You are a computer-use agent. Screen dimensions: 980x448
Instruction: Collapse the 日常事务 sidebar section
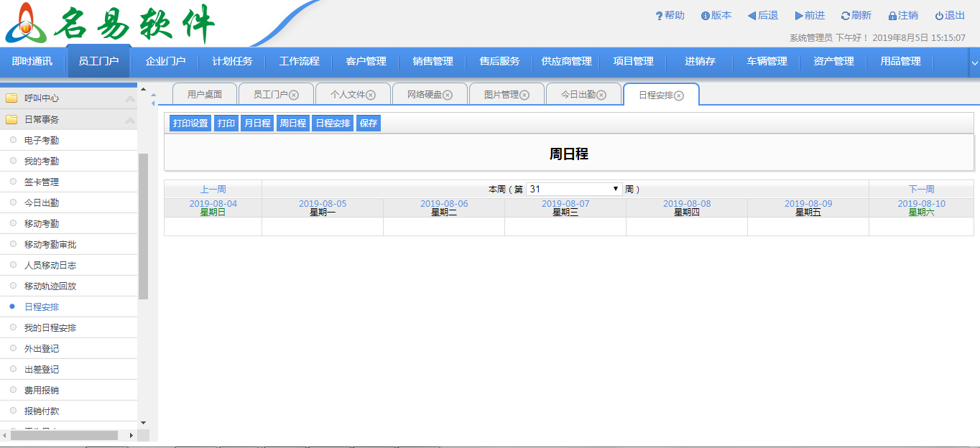click(129, 120)
